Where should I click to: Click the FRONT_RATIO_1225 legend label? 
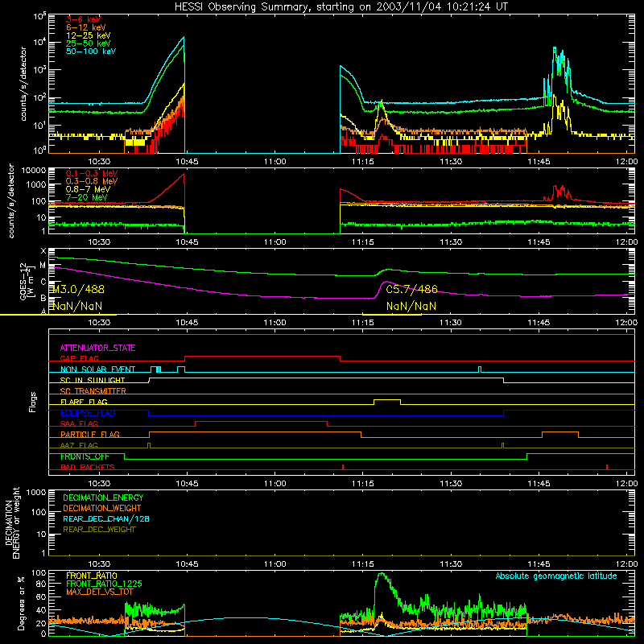[x=104, y=584]
